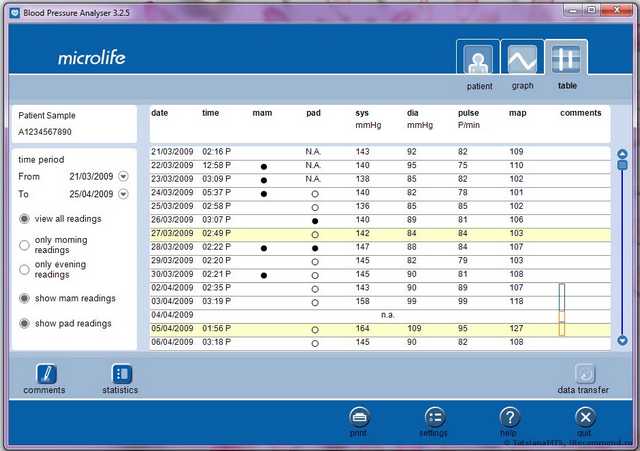Click the comment box in 02/04/2009 row
Screen dimensions: 640x451
tap(562, 290)
